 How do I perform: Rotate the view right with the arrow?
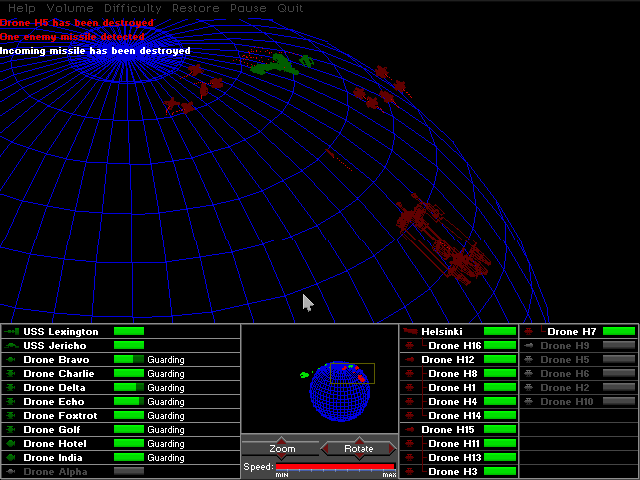point(392,449)
